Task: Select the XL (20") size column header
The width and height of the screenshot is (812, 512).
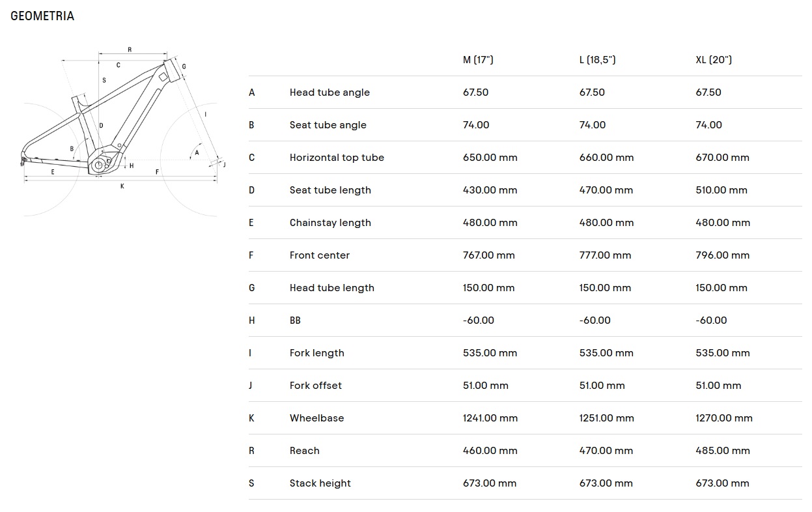Action: pyautogui.click(x=714, y=60)
